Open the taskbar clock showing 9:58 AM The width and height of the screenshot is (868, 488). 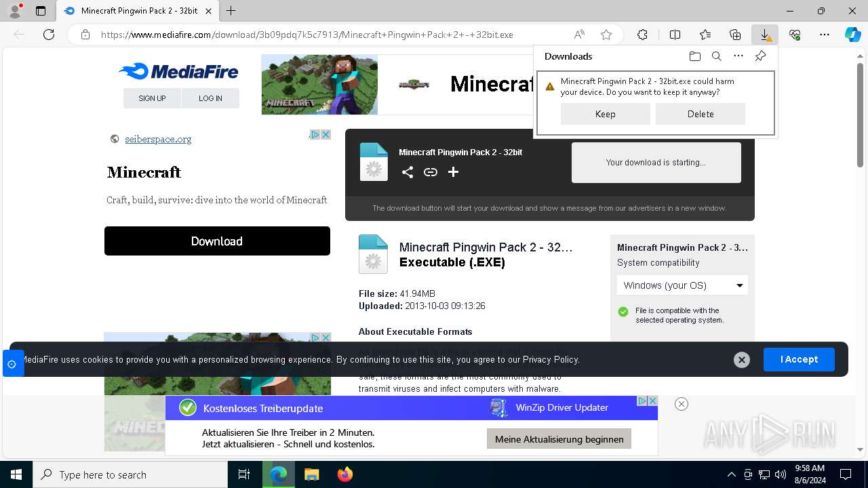(x=810, y=474)
